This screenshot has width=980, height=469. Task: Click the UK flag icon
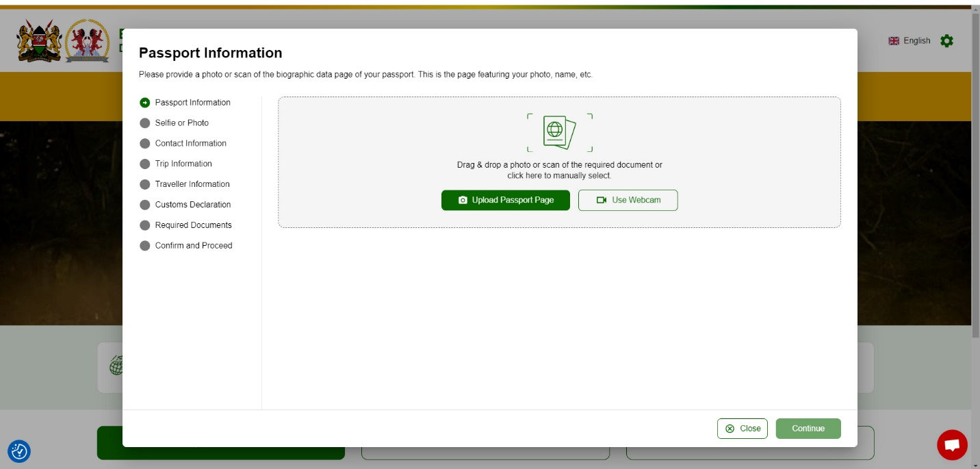(894, 41)
